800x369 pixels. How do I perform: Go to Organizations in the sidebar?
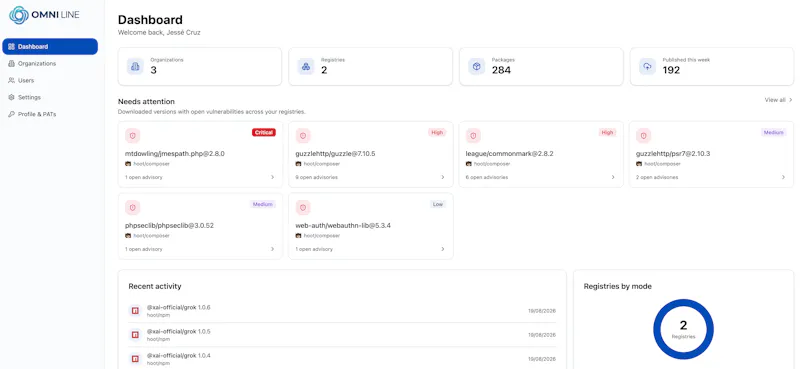coord(50,63)
